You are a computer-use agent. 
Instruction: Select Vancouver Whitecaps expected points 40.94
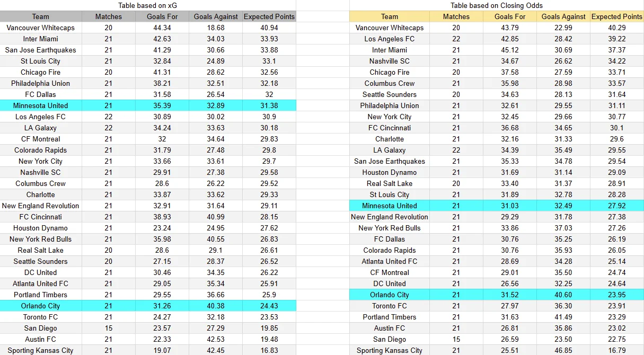coord(269,28)
